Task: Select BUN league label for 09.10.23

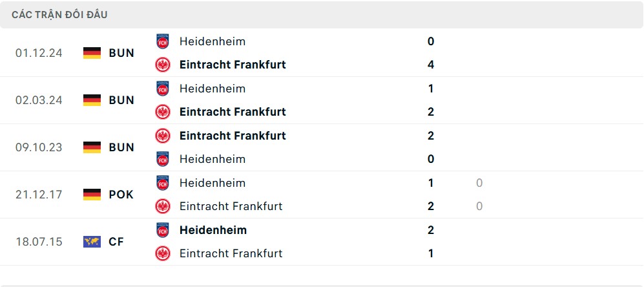Action: [121, 147]
